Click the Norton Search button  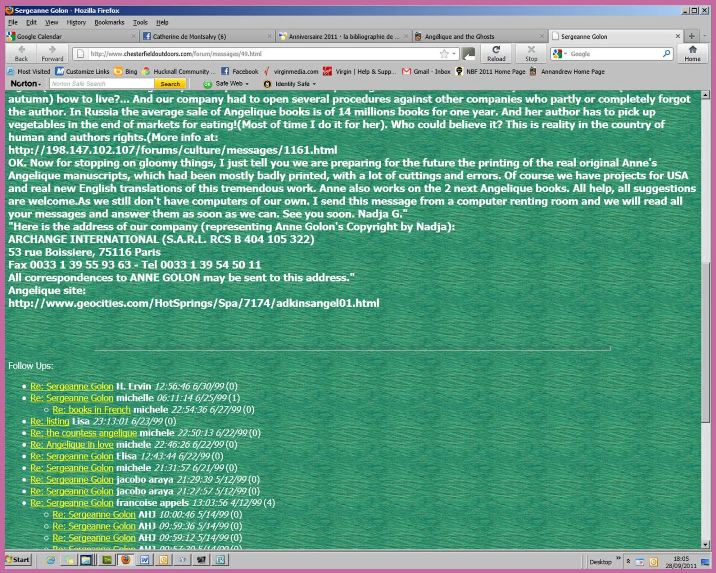coord(170,84)
